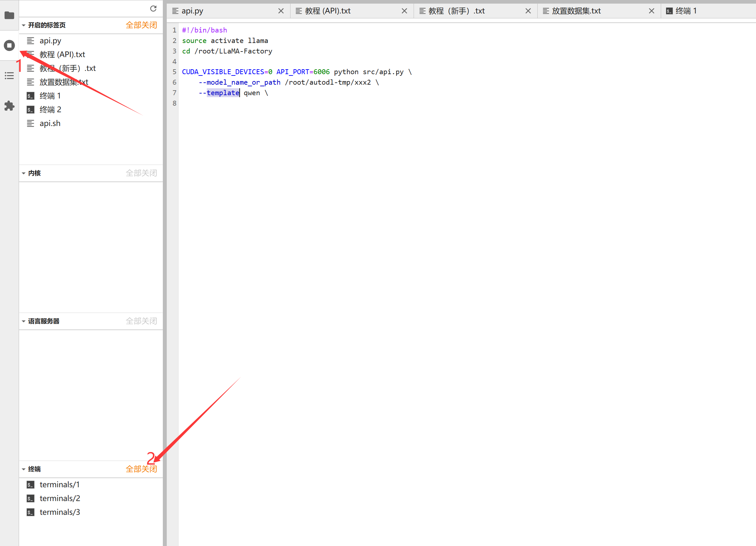Collapse the 语言服务器 section

[x=24, y=321]
